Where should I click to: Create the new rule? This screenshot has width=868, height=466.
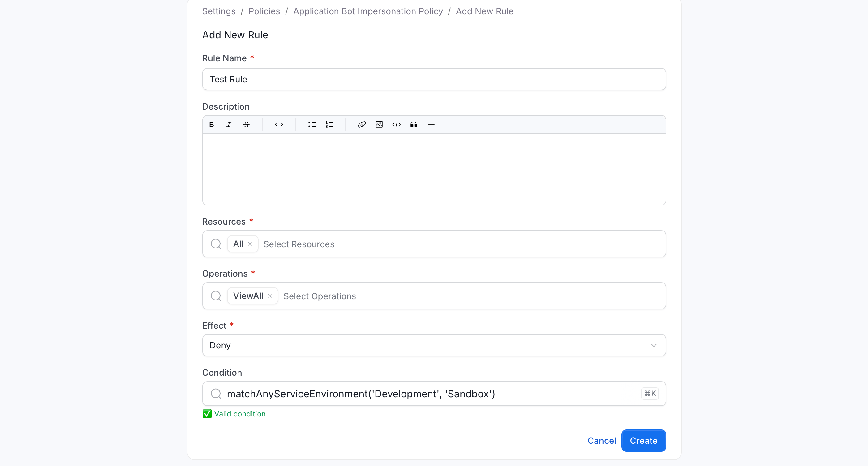click(x=644, y=440)
